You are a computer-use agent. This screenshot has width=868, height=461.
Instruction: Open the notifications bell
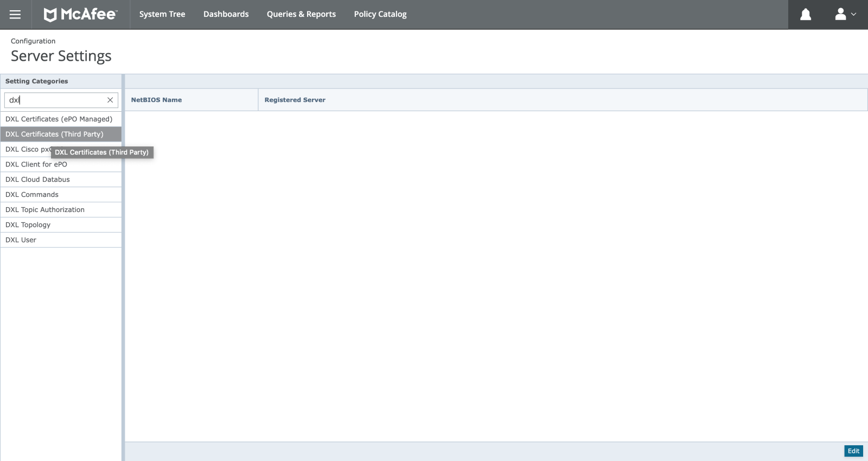pos(806,15)
